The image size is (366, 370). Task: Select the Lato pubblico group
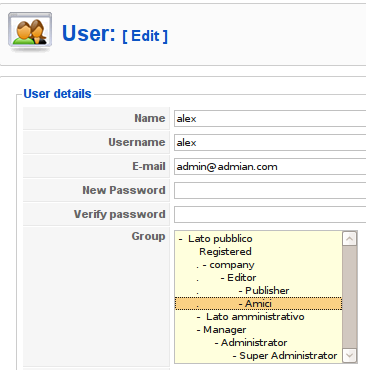258,239
